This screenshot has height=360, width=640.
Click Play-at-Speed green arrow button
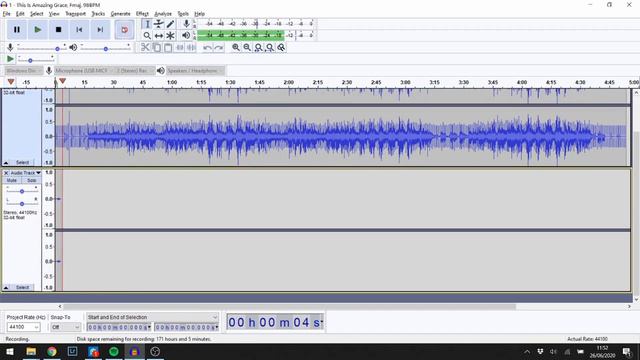[10, 59]
